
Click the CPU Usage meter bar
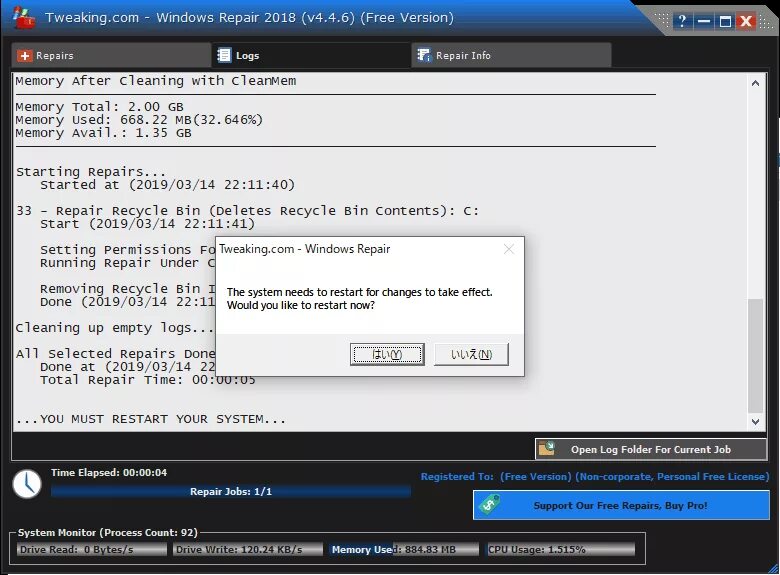click(x=561, y=550)
